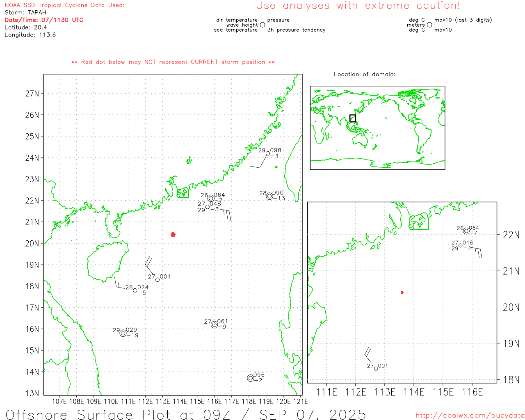Click the 'Latitude: 20.4' value

26,27
